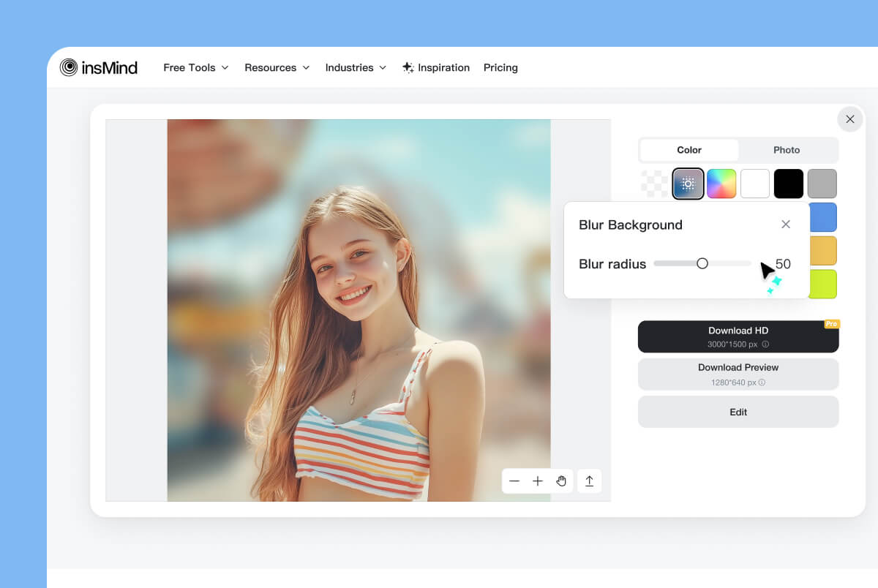Click the Download Preview button

click(x=738, y=374)
